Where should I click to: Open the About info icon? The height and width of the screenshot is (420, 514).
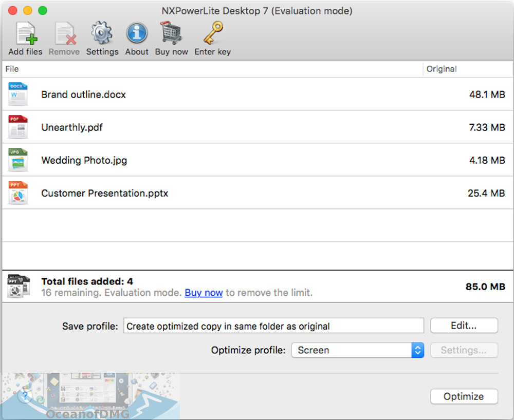[137, 33]
